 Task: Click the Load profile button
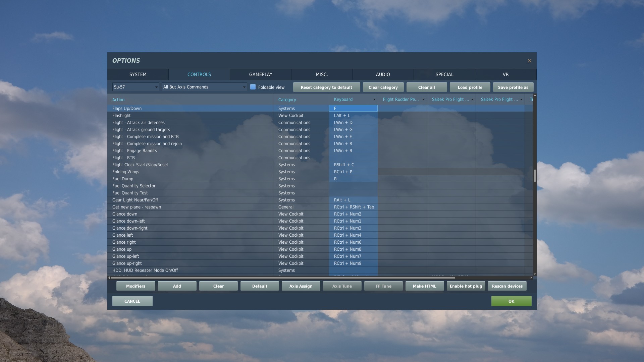[x=470, y=87]
